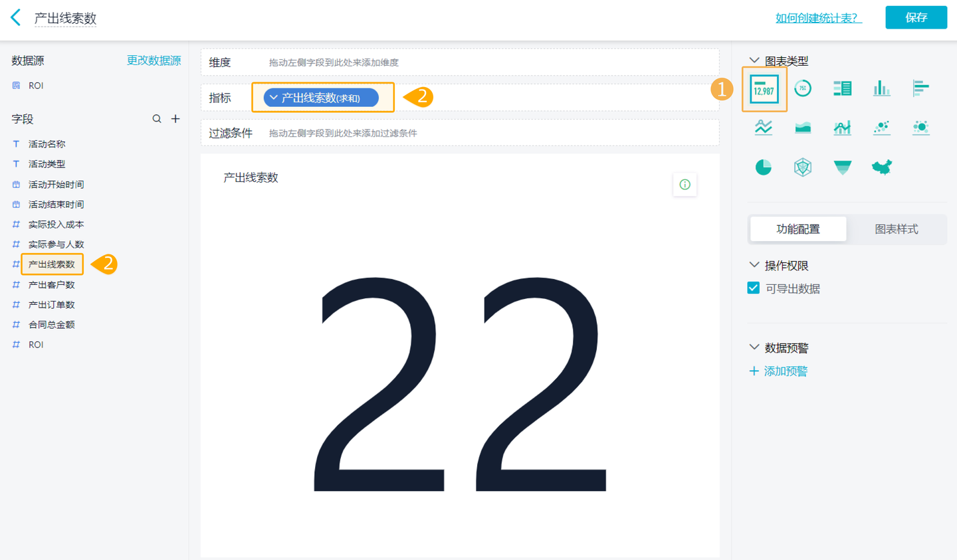Switch to the 图表样式 tab

[x=897, y=229]
